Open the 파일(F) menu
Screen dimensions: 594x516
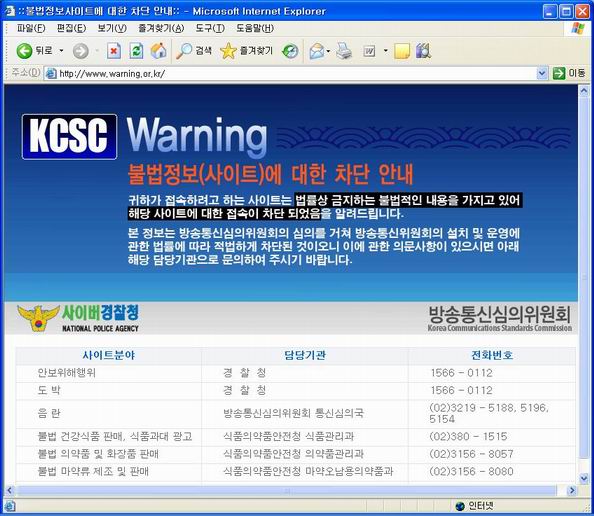(x=31, y=28)
